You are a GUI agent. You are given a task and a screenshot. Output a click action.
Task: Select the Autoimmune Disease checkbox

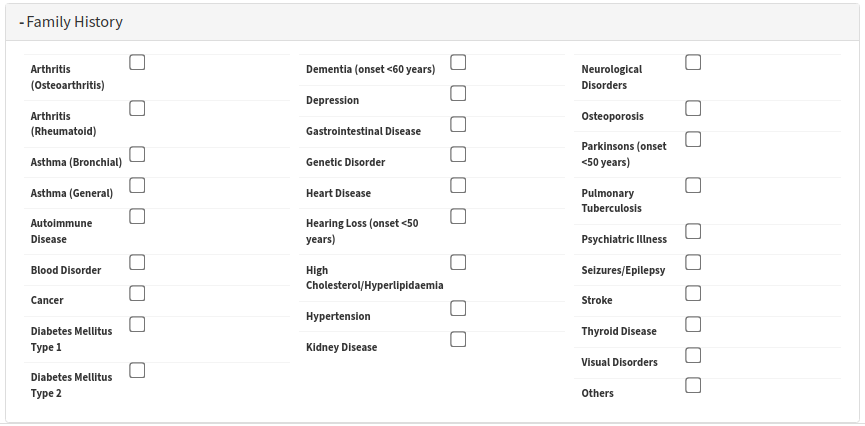(x=138, y=216)
